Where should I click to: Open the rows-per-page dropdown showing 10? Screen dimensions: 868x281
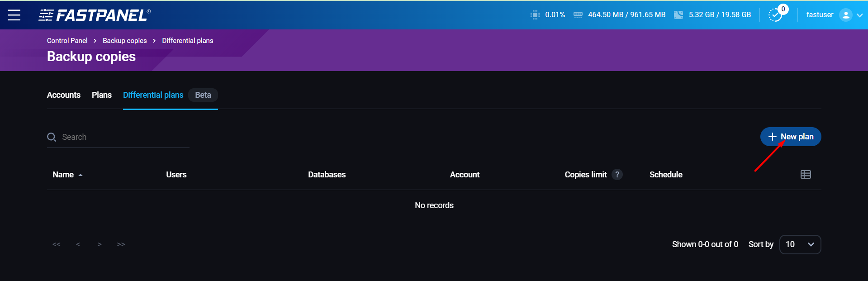point(800,244)
